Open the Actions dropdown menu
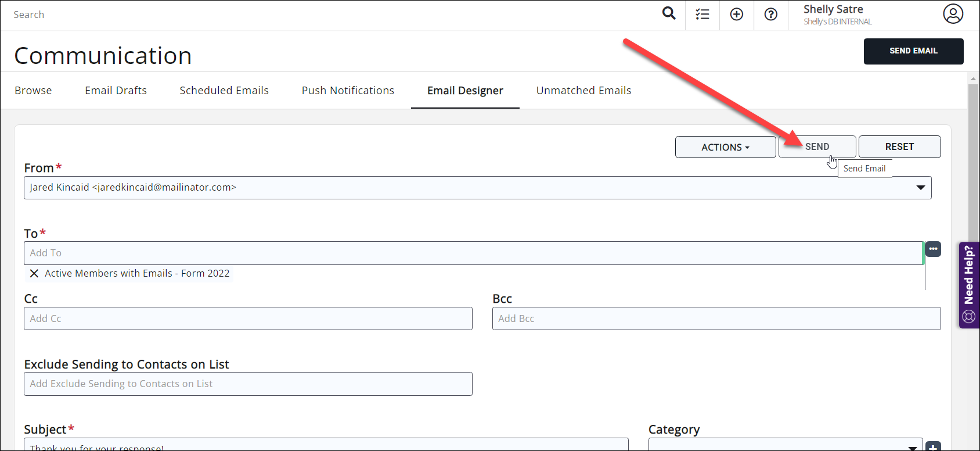Screen dimensions: 980x451 pos(725,147)
